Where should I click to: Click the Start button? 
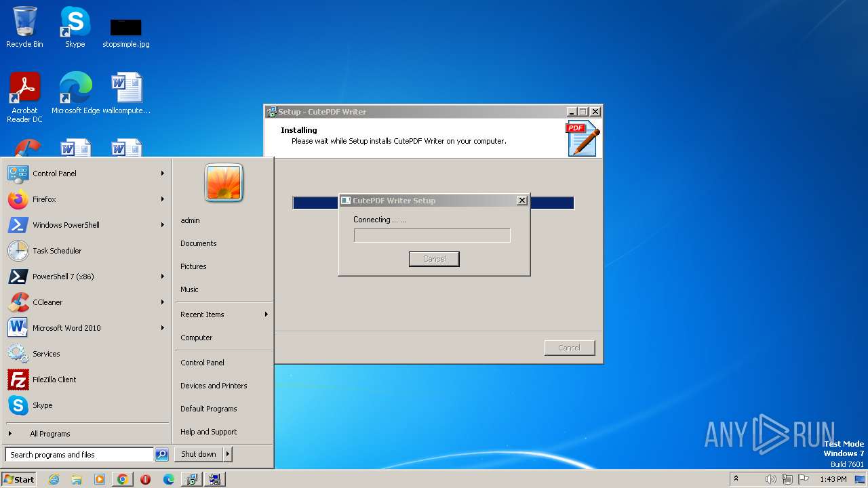pos(19,479)
